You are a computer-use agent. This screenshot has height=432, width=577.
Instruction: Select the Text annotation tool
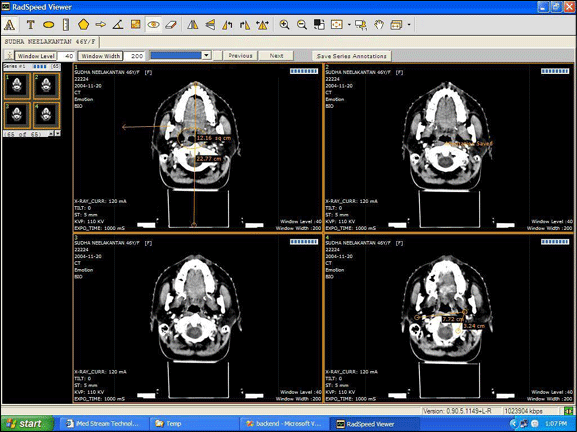[x=30, y=25]
